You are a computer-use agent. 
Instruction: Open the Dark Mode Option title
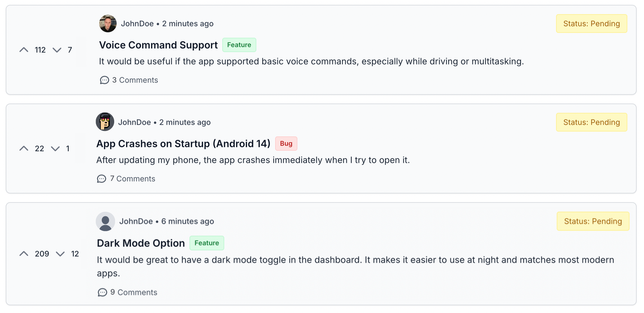[141, 243]
